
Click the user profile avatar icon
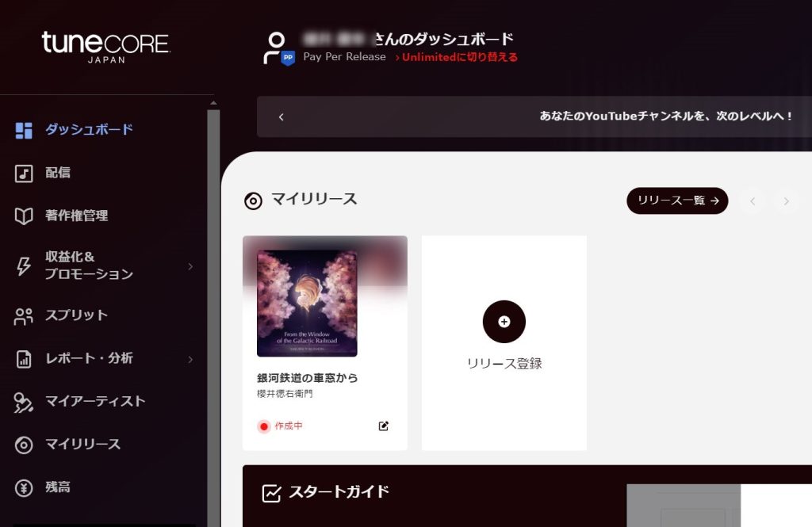click(278, 48)
